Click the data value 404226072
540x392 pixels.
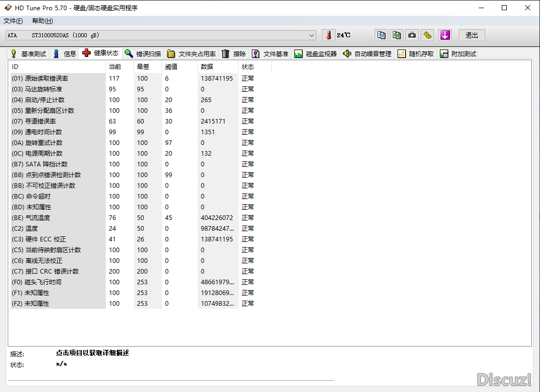tap(217, 217)
